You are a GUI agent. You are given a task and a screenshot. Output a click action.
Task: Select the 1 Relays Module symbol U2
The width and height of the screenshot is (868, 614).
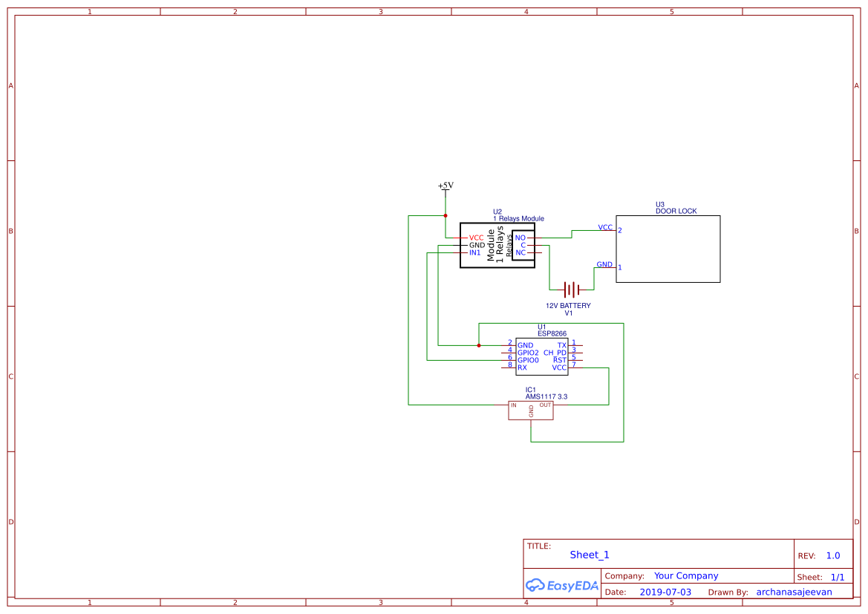496,245
